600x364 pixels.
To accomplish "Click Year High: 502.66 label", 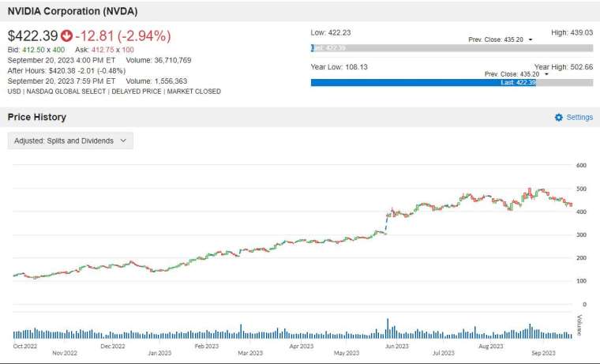I will 564,67.
